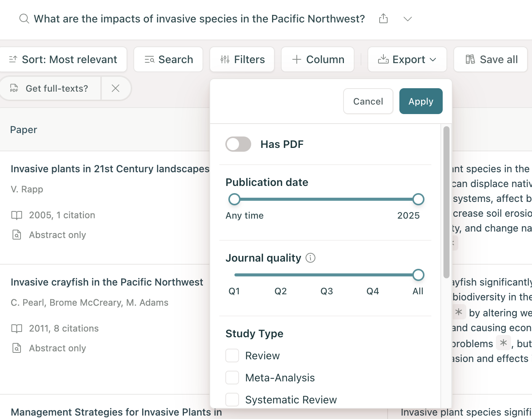The height and width of the screenshot is (419, 532).
Task: Check the Meta-Analysis checkbox
Action: pyautogui.click(x=232, y=378)
